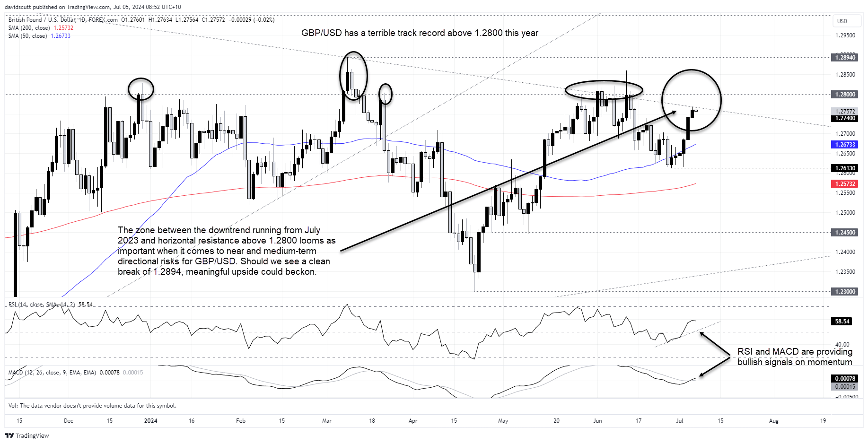This screenshot has width=868, height=444.
Task: Select the 1.23000 price level label
Action: click(845, 292)
